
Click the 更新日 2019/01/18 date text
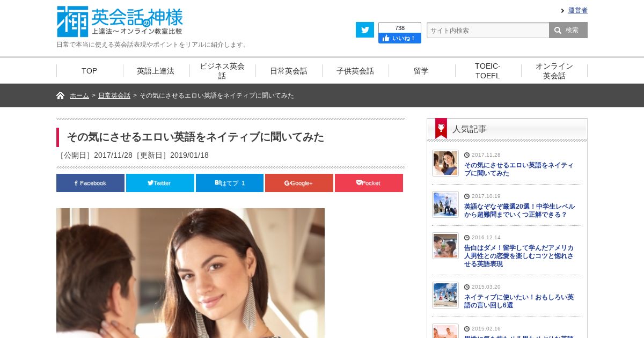pyautogui.click(x=171, y=156)
